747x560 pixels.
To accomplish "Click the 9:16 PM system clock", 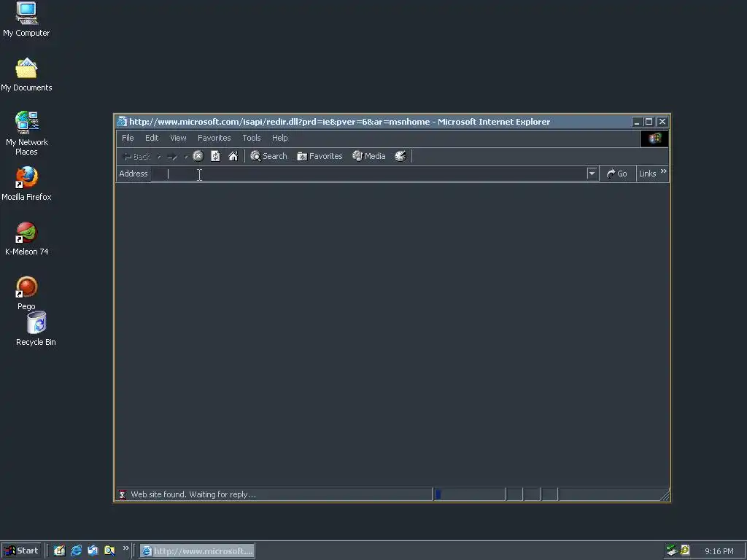I will 719,551.
